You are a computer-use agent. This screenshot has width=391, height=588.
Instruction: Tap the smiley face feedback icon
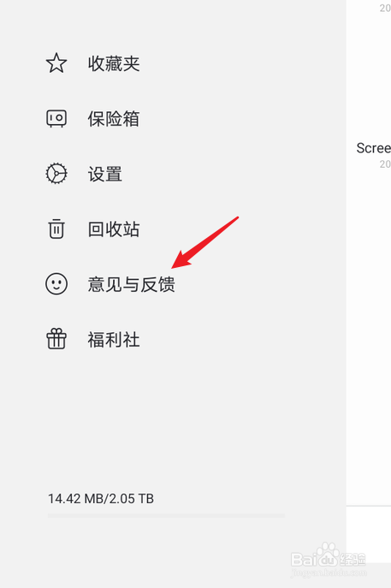click(56, 284)
